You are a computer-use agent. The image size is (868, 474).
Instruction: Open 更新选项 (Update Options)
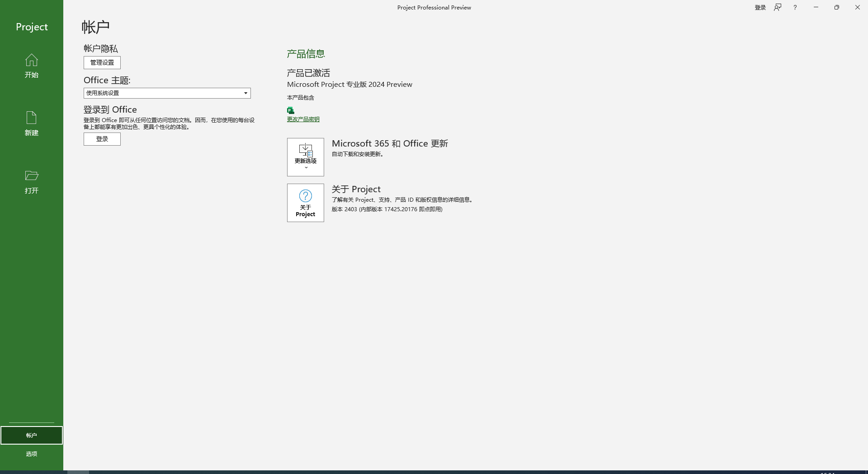click(306, 156)
